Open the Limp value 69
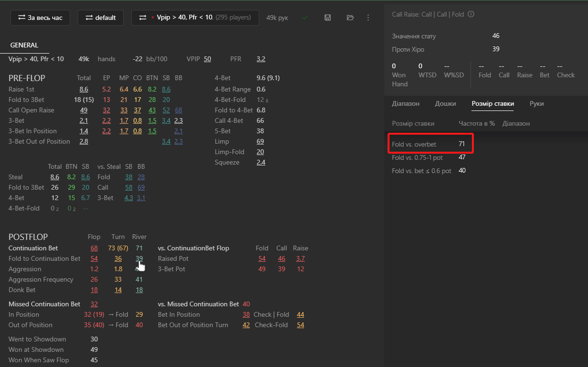The image size is (588, 367). click(x=260, y=141)
